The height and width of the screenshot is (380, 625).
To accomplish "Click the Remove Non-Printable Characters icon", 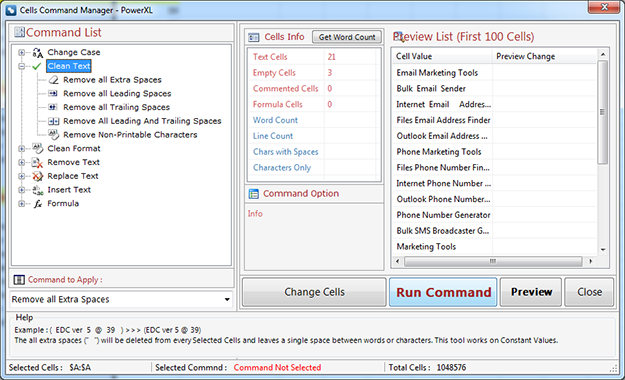I will tap(53, 134).
